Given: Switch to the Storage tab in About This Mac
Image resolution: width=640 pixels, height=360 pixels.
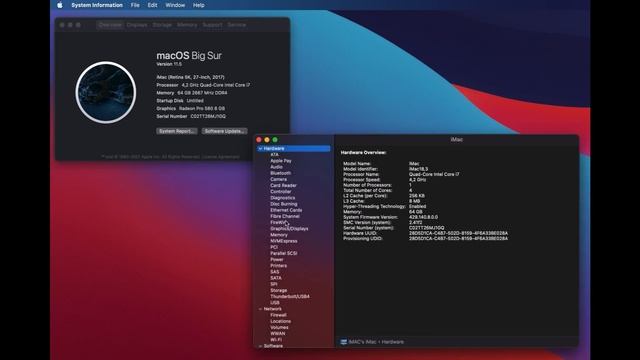Looking at the screenshot, I should point(162,25).
